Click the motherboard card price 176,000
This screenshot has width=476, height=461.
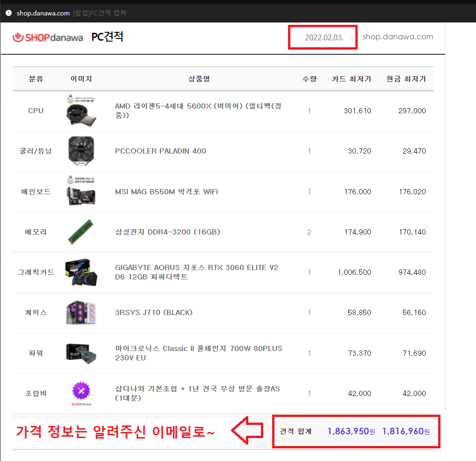pos(358,192)
